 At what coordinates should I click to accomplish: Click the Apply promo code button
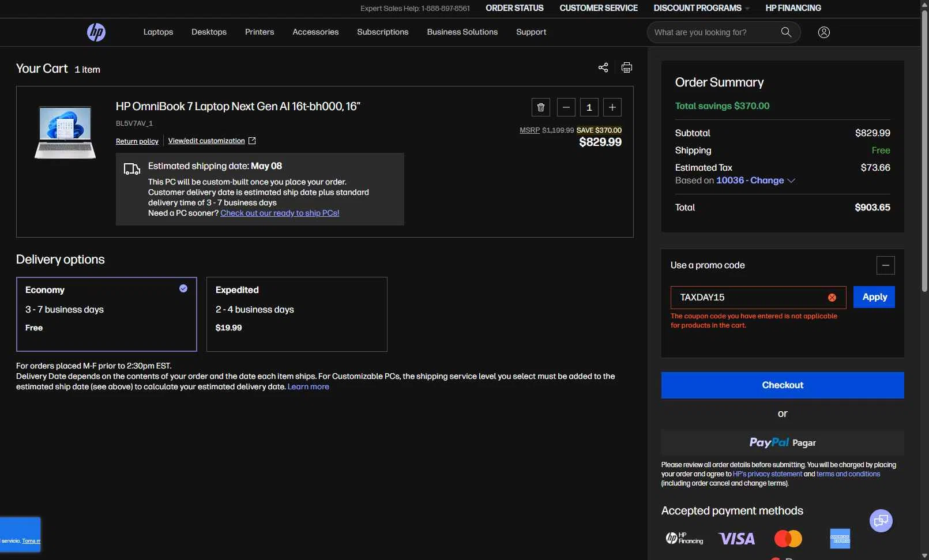[874, 297]
